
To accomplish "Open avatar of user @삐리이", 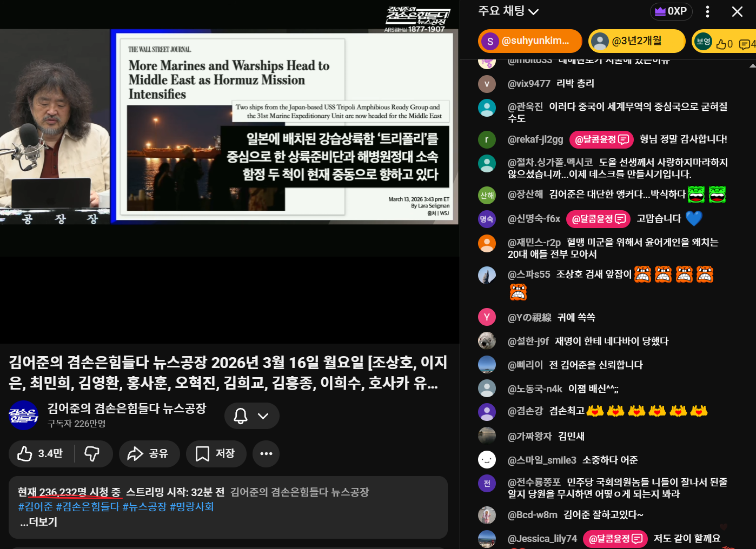I will [x=487, y=365].
